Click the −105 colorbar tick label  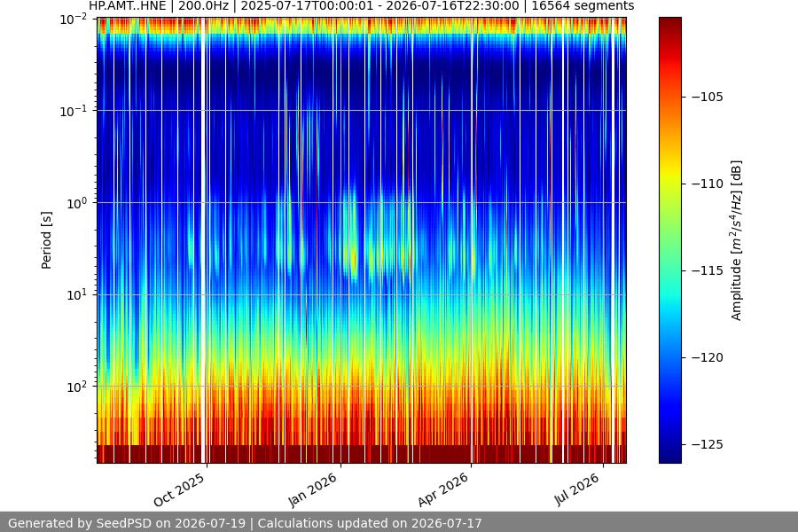708,97
